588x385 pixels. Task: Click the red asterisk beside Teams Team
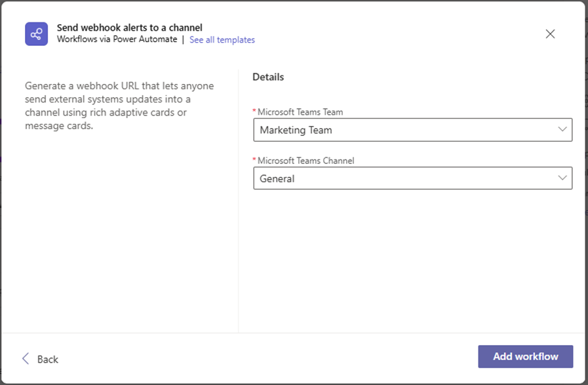click(x=255, y=111)
